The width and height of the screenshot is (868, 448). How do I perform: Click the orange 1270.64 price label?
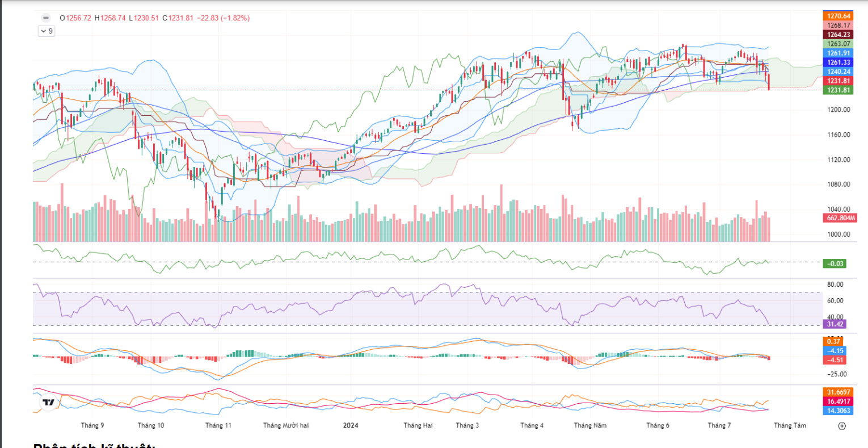click(x=838, y=16)
